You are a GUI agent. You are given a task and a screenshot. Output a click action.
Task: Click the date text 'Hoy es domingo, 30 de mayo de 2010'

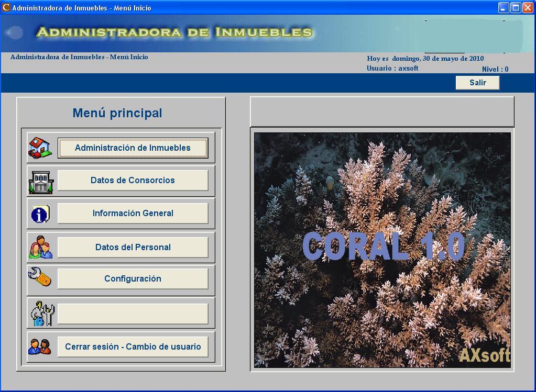pos(425,59)
